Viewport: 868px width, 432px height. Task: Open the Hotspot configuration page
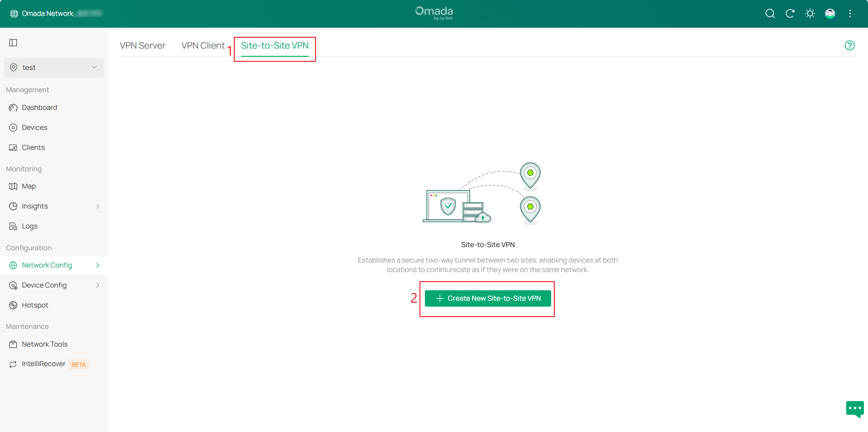[x=35, y=305]
